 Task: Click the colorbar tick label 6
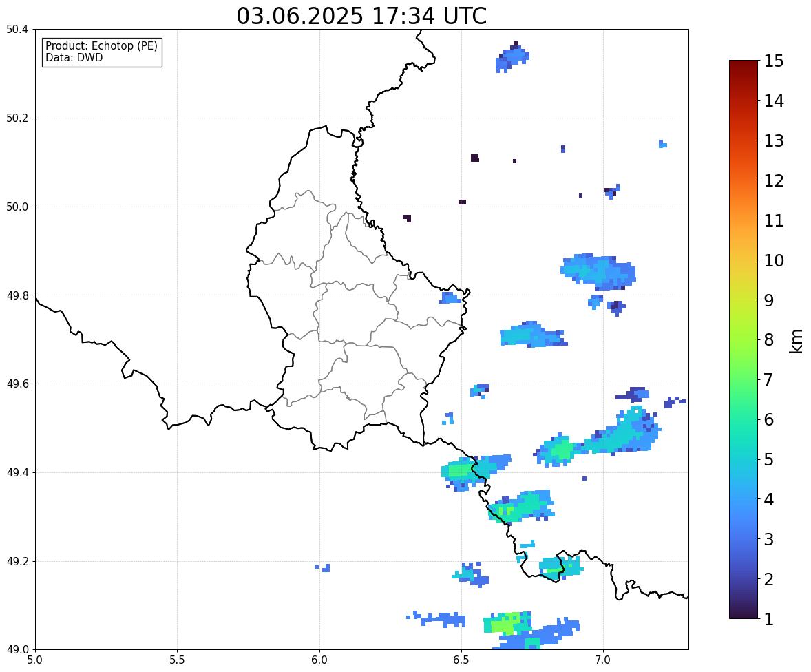769,419
